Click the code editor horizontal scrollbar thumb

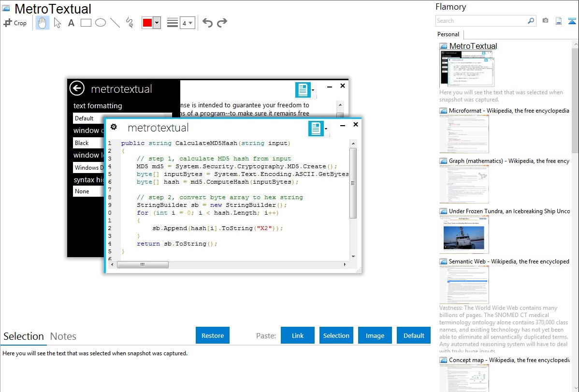pos(143,264)
